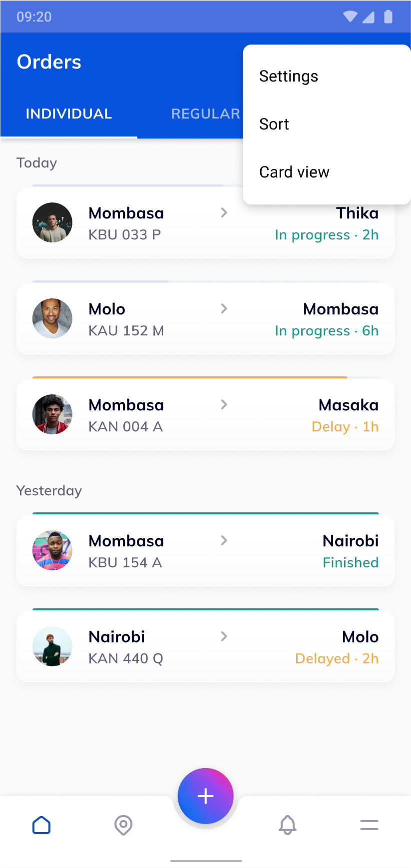
Task: Click the Wi-Fi status icon
Action: tap(350, 17)
